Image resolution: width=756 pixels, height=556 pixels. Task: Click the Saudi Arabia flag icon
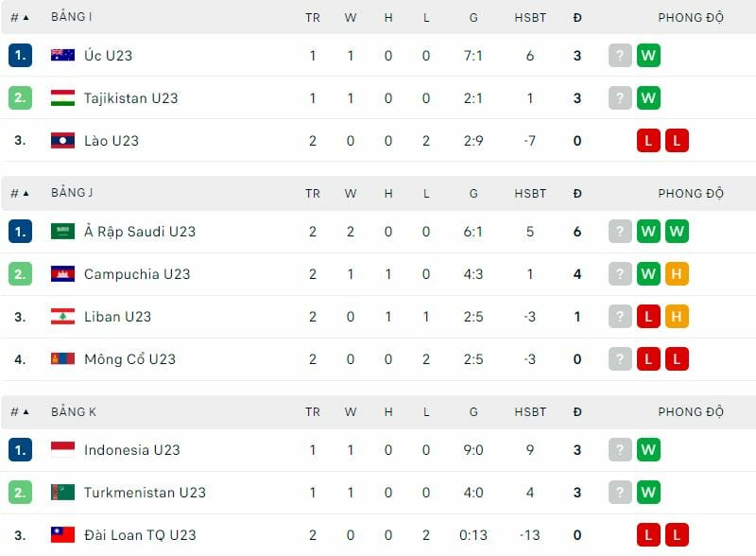[62, 231]
